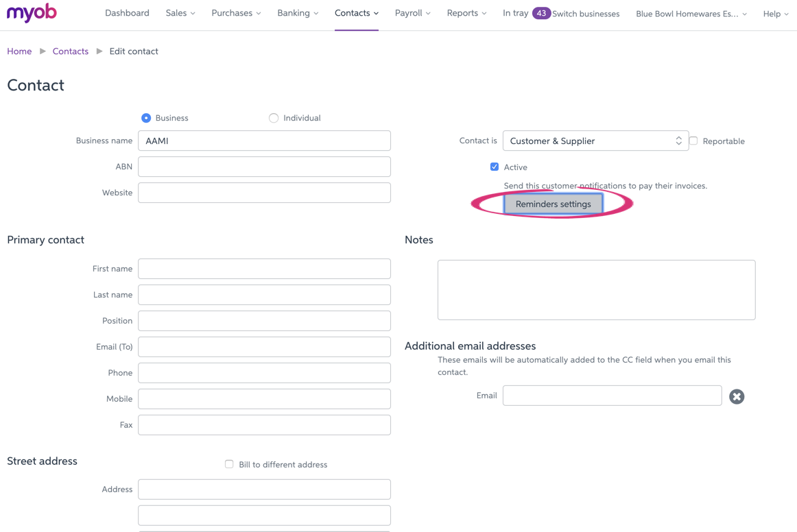Image resolution: width=797 pixels, height=532 pixels.
Task: Remove the additional email address row
Action: click(737, 396)
